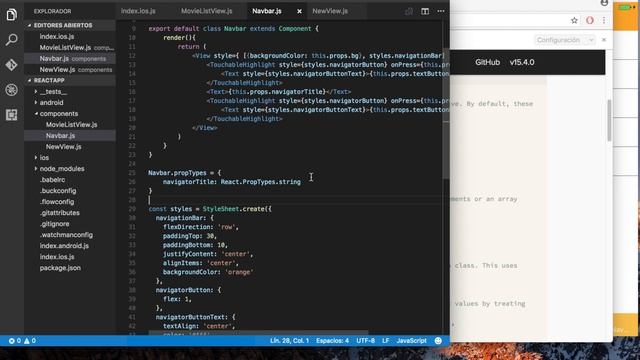Switch to the MovieListView.js tab
Screen dimensions: 640x360
coord(207,11)
